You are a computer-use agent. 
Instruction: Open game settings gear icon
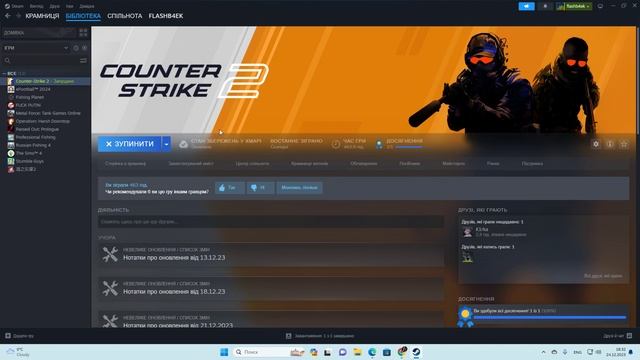(x=596, y=144)
